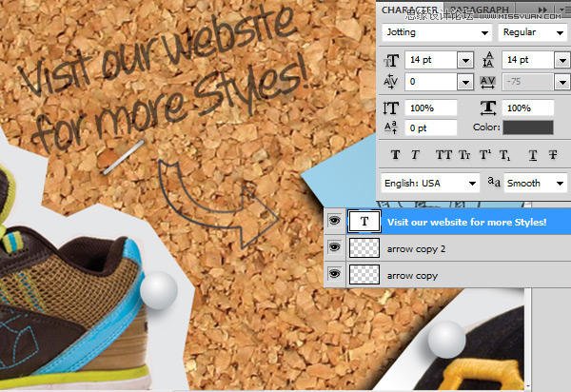Viewport: 571px width, 392px height.
Task: Select layer name Visit our website for more Styles!
Action: tap(467, 222)
